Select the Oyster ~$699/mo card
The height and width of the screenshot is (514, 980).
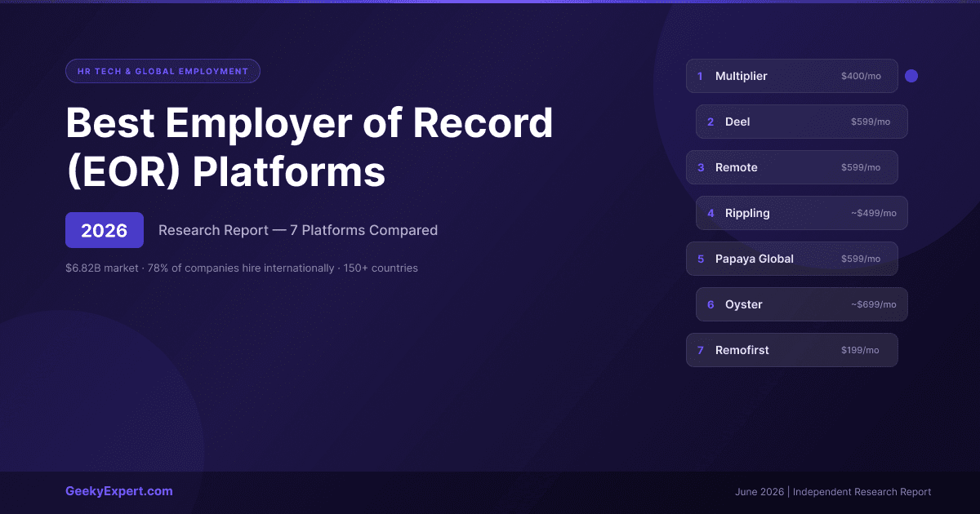click(x=802, y=304)
